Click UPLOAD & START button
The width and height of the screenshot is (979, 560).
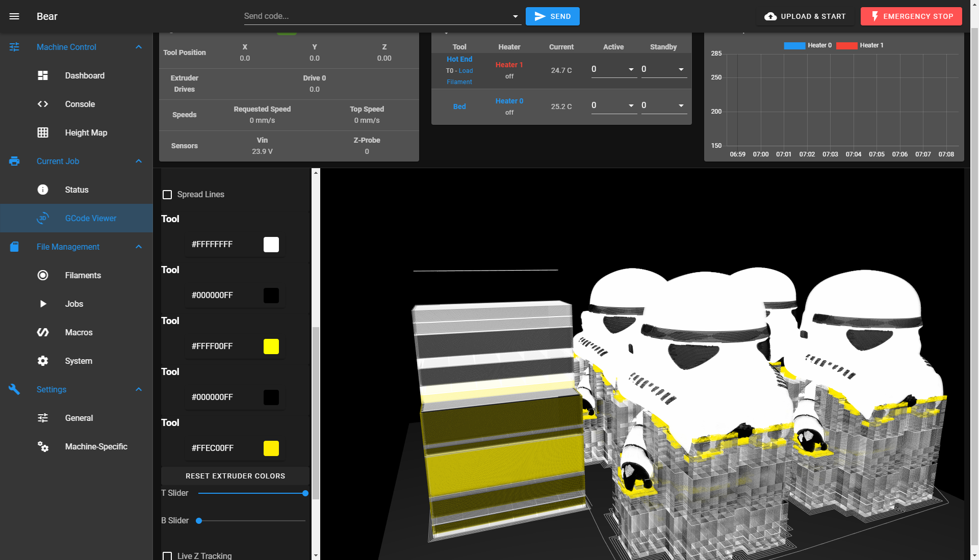click(805, 16)
